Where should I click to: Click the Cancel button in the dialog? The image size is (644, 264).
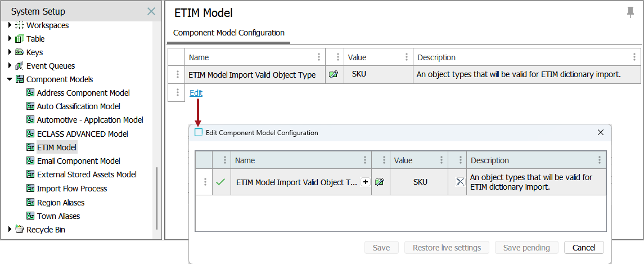pyautogui.click(x=584, y=248)
